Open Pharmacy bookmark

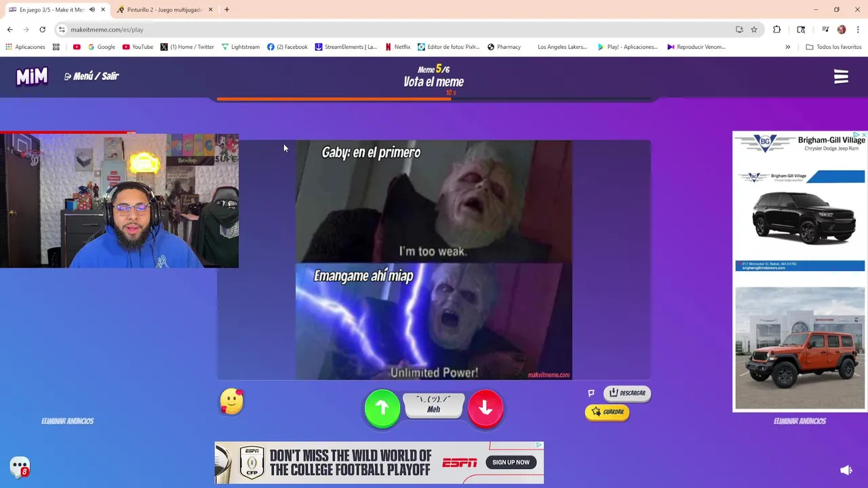tap(504, 47)
